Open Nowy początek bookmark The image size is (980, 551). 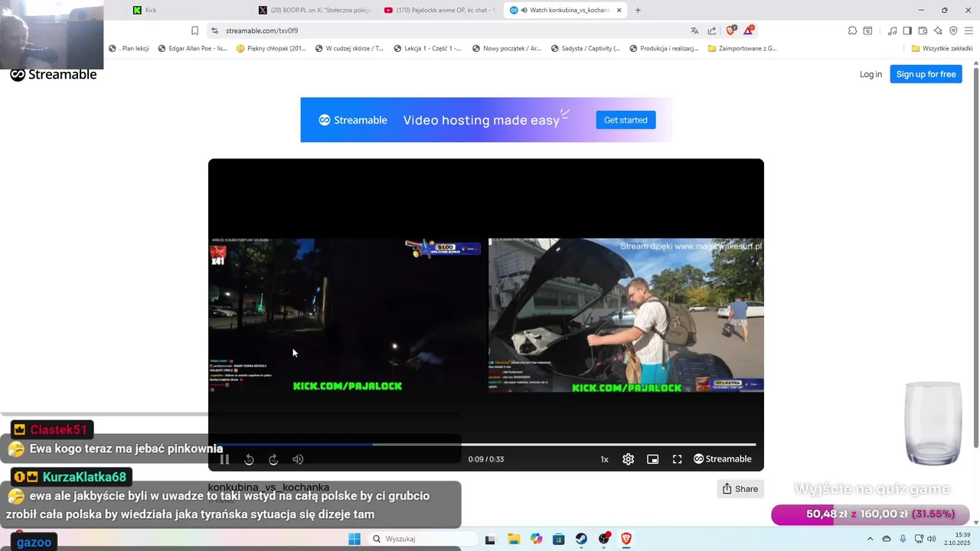tap(507, 48)
